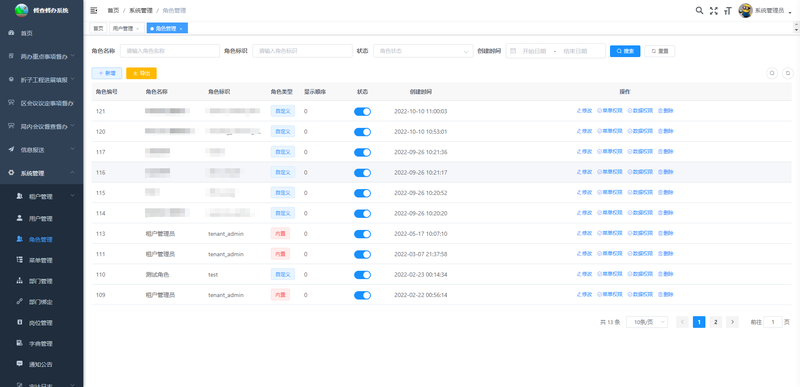Open the header search magnifier icon
The image size is (800, 387).
tap(699, 10)
